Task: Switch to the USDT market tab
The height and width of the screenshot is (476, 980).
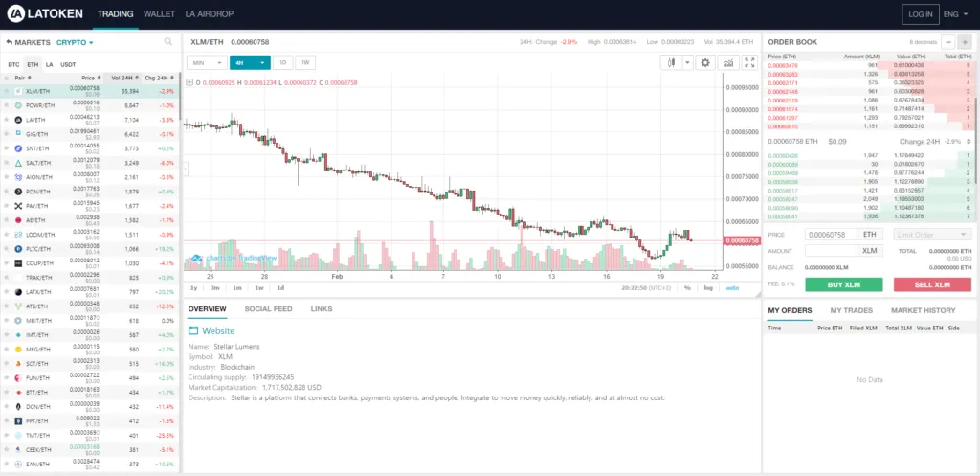Action: tap(68, 64)
